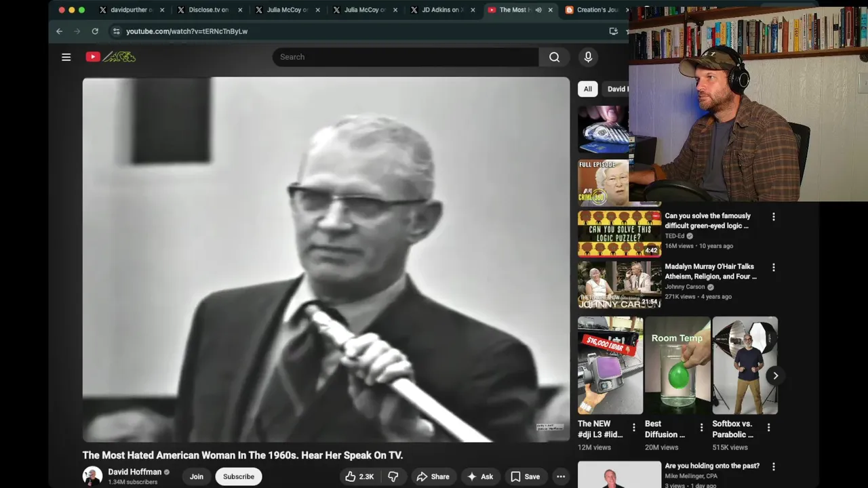
Task: Open options for green-eyed logic video
Action: (x=774, y=217)
